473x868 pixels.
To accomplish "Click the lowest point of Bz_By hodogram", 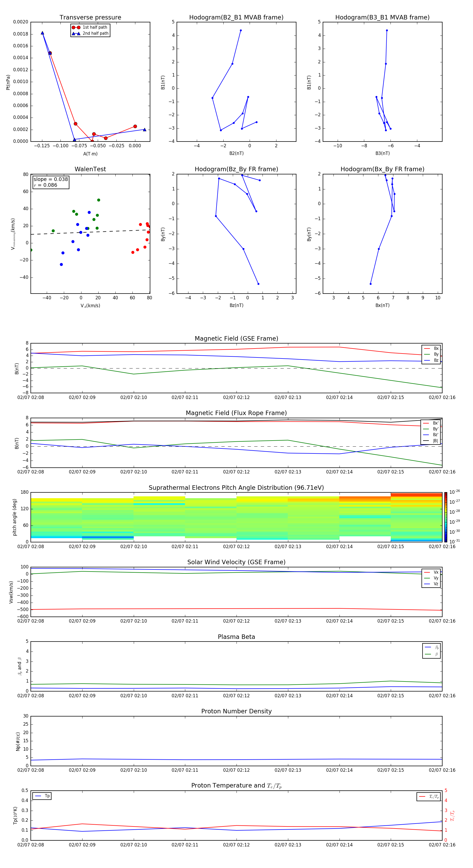I will (x=258, y=284).
